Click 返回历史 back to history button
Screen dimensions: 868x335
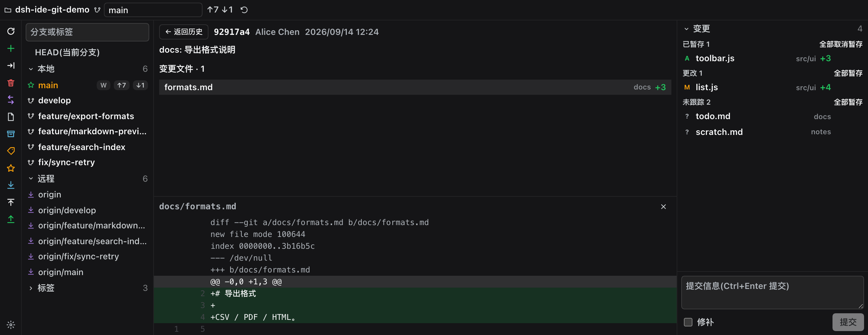pyautogui.click(x=184, y=32)
